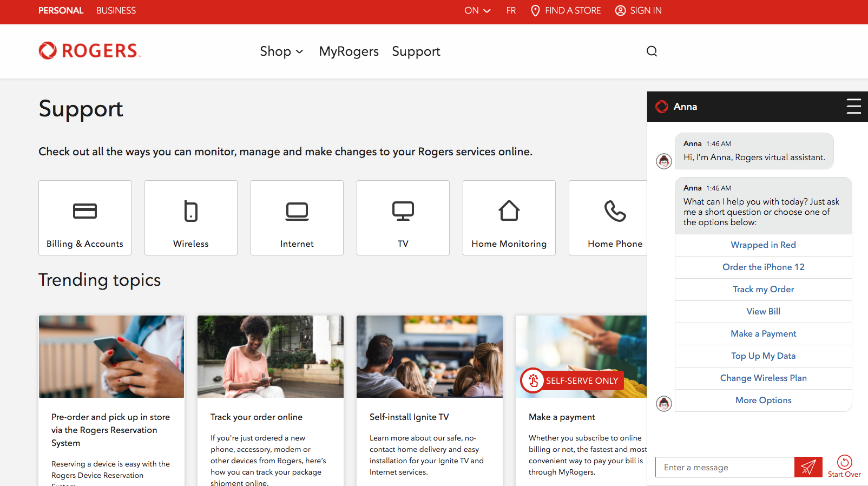Screen dimensions: 868x486
Task: Choose Track my Order chat option
Action: point(763,289)
